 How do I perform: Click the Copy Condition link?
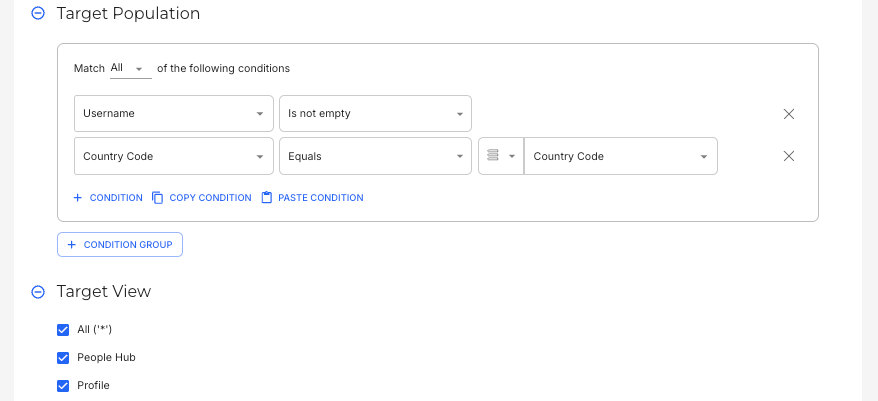tap(210, 198)
